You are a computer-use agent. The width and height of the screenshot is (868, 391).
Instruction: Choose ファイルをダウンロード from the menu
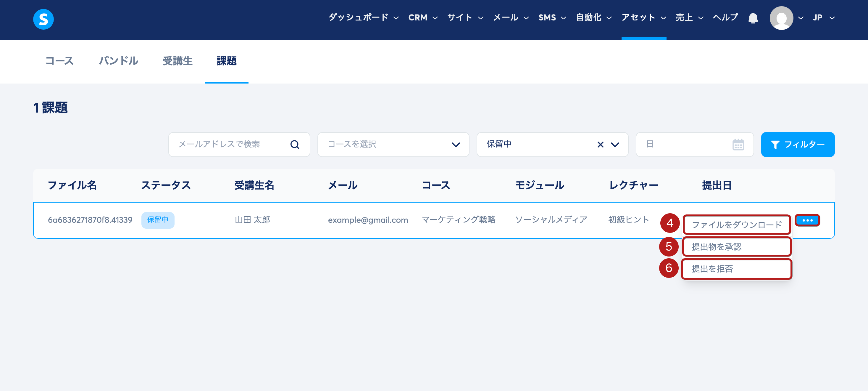(737, 225)
